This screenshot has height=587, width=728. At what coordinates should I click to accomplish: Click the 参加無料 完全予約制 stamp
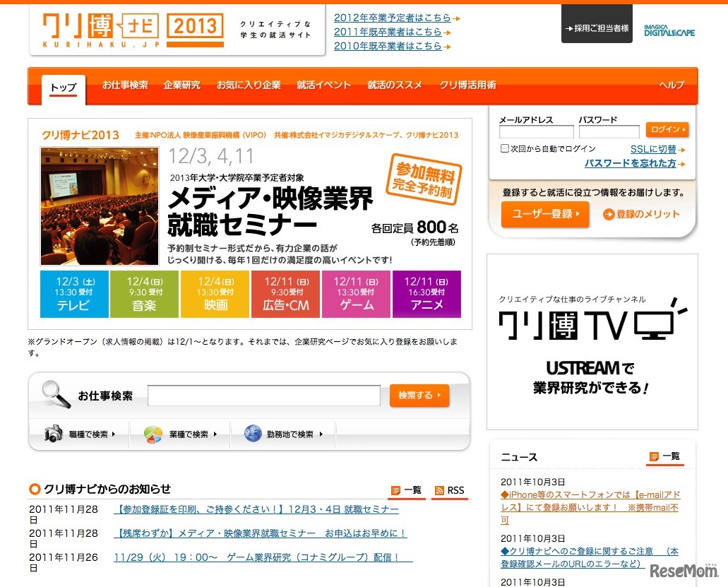coord(424,179)
